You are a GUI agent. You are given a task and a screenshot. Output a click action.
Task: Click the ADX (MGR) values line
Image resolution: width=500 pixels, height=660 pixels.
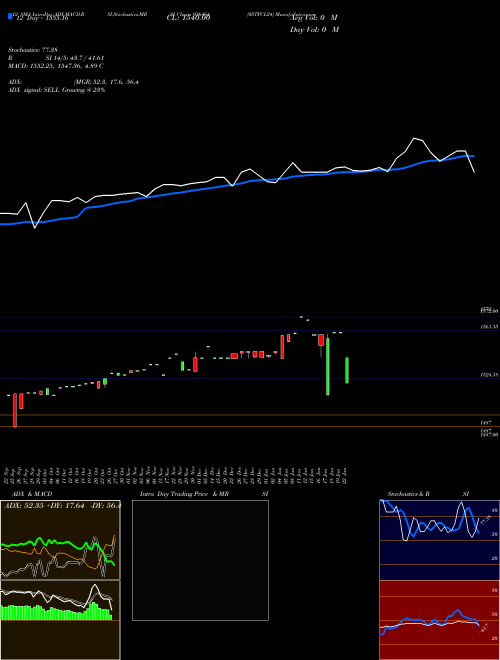(x=73, y=82)
